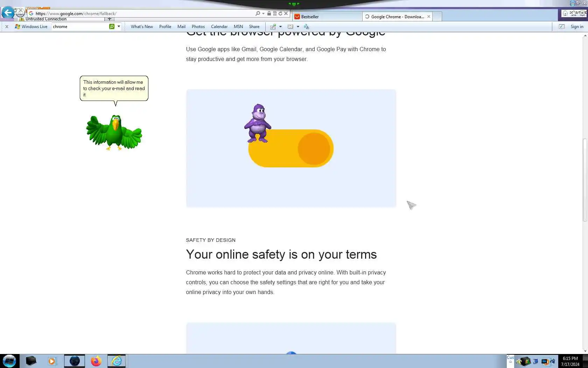The height and width of the screenshot is (368, 588).
Task: Click the scrollbar down arrow
Action: click(x=585, y=350)
